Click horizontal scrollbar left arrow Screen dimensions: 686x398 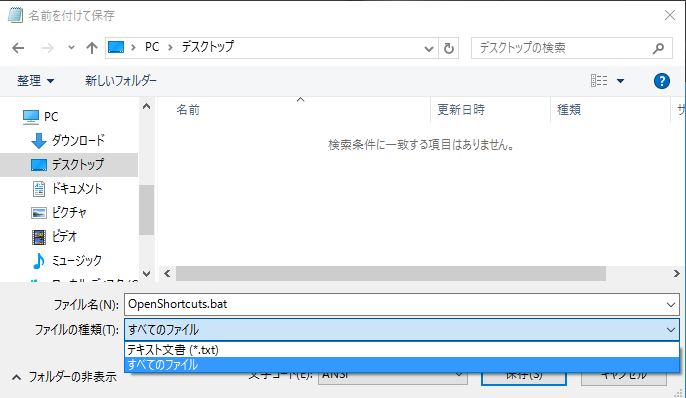tap(167, 273)
